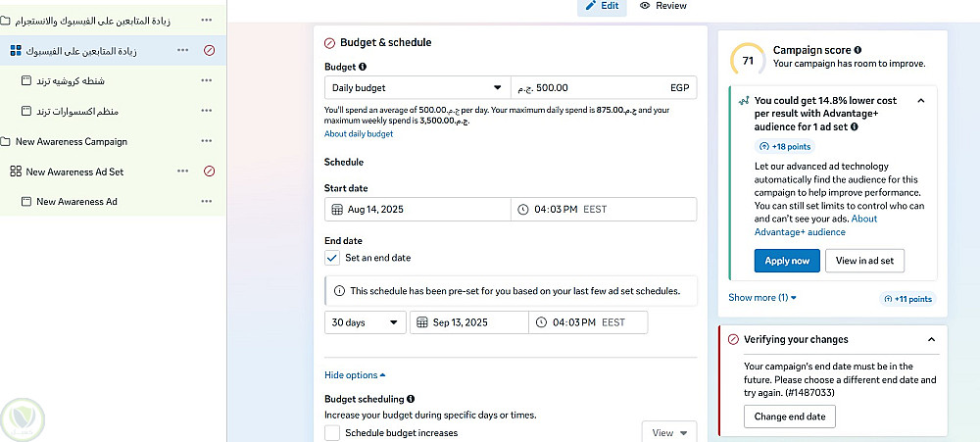Collapse the Advantage+ audience recommendation

point(920,101)
